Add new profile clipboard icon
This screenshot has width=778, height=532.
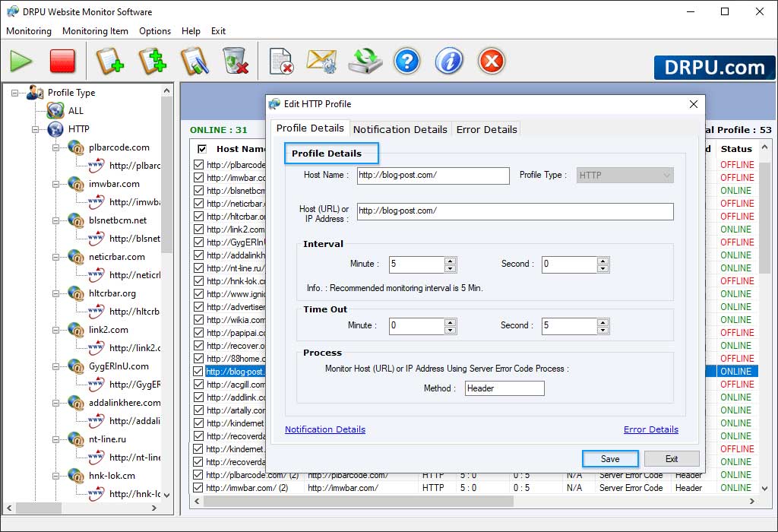coord(109,62)
